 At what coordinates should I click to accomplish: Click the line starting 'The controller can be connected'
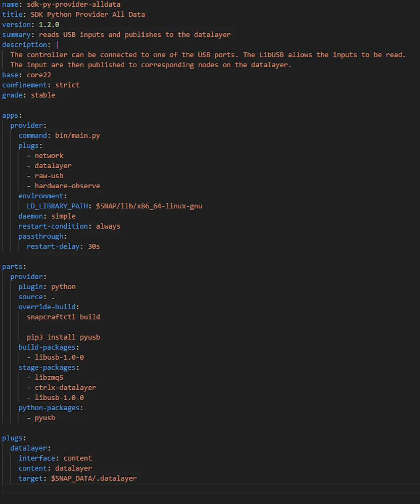click(208, 55)
